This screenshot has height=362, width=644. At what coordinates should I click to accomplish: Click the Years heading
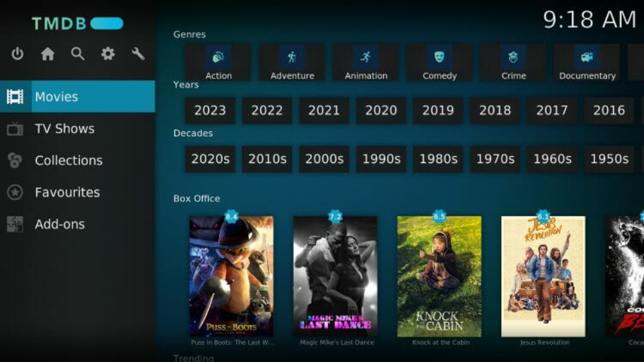tap(186, 84)
